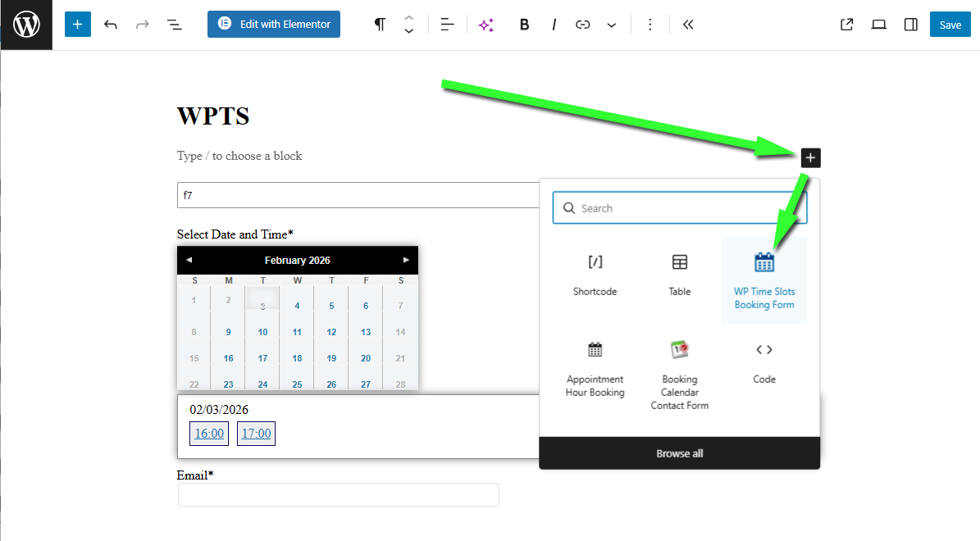Toggle italic formatting
The height and width of the screenshot is (541, 980).
click(554, 25)
